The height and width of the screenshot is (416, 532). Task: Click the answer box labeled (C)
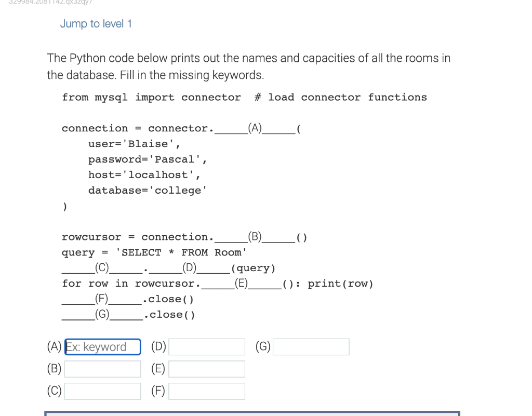point(102,391)
